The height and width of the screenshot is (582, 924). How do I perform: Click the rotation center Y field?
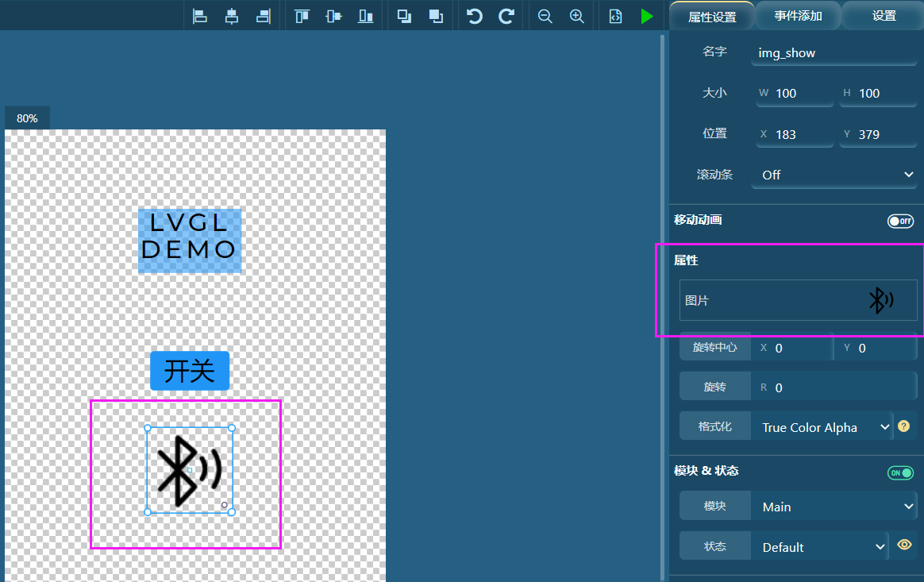tap(876, 348)
